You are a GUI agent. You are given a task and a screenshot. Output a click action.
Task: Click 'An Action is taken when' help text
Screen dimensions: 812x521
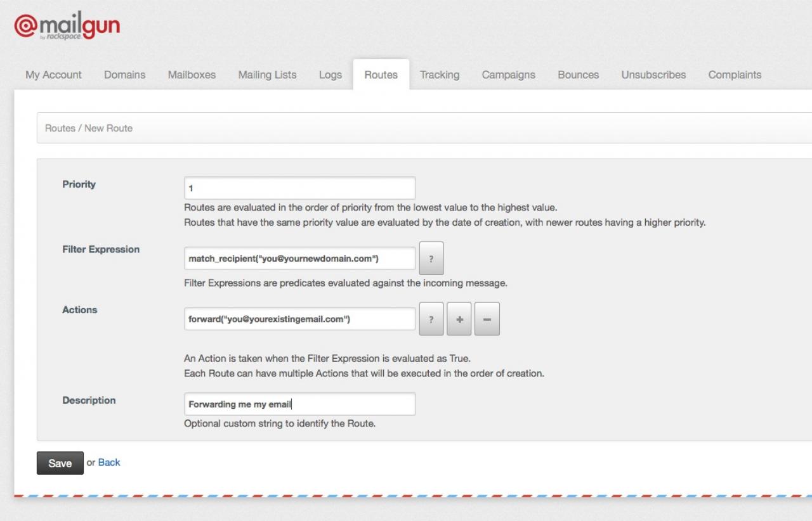(327, 358)
